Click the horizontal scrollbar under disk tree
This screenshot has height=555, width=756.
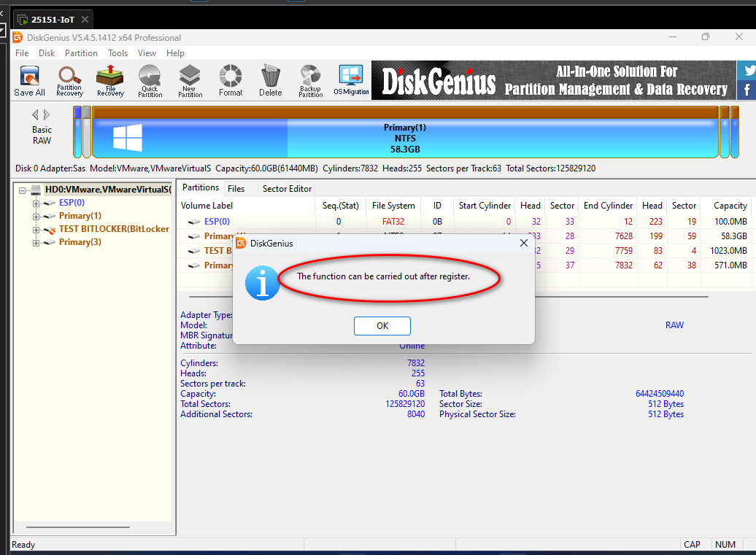tap(78, 527)
